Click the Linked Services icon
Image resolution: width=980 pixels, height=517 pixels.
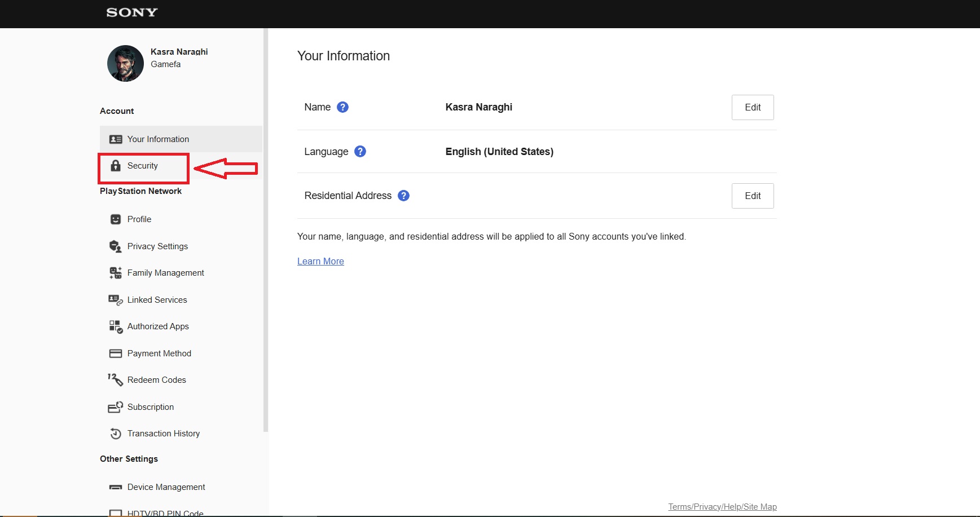[115, 300]
